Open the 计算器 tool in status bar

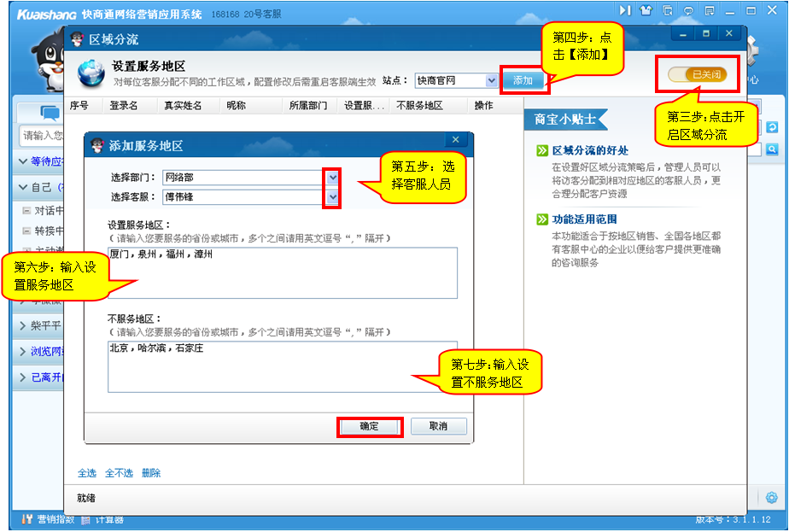tap(88, 519)
